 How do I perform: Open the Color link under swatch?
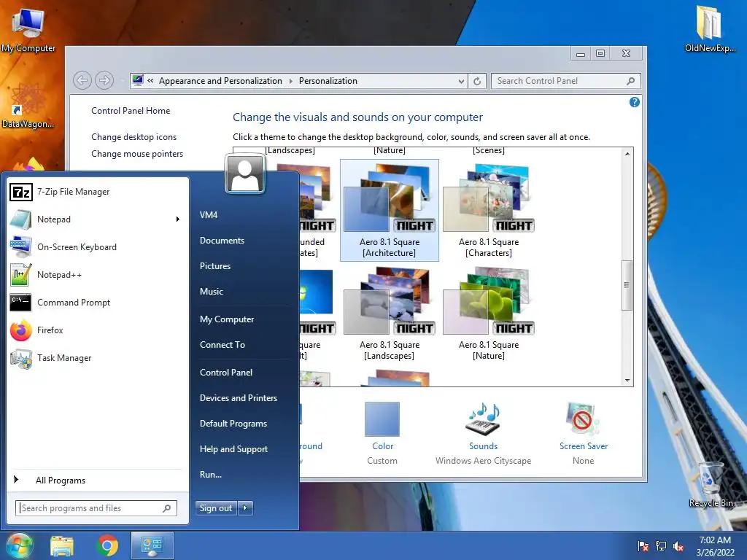382,446
